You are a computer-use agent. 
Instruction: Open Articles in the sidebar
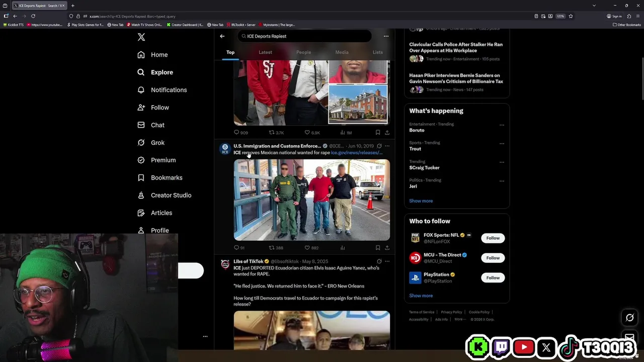[x=154, y=213]
